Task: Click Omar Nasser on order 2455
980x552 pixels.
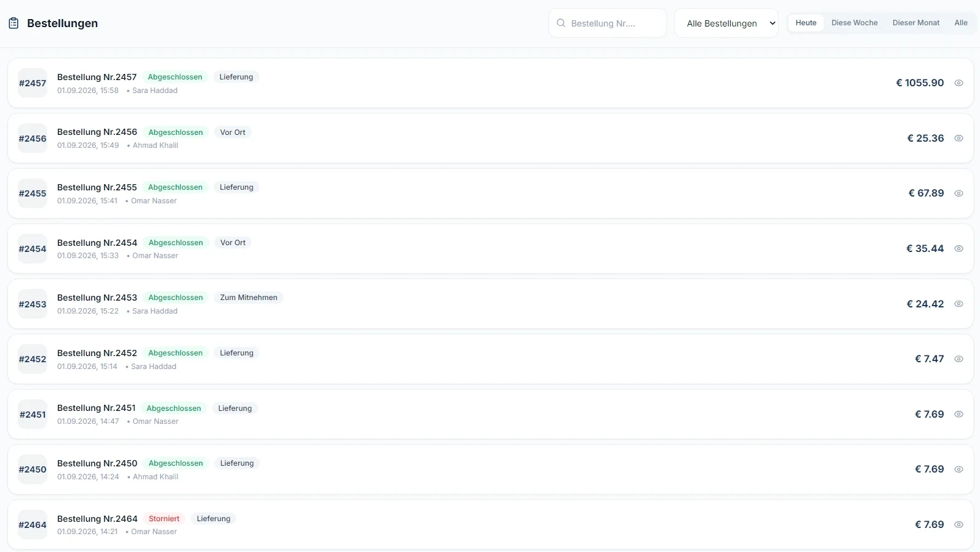Action: click(153, 201)
